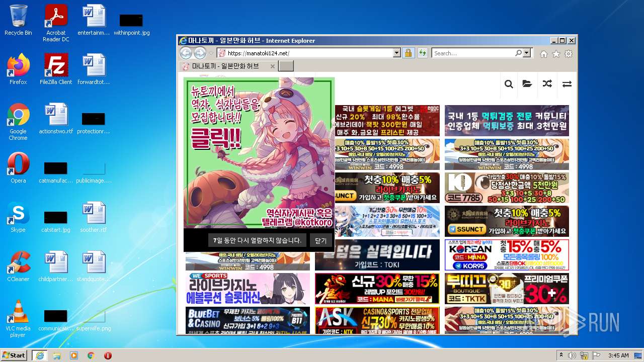Viewport: 644px width, 362px height.
Task: Select the Acrobat Reader DC desktop icon
Action: 56,23
